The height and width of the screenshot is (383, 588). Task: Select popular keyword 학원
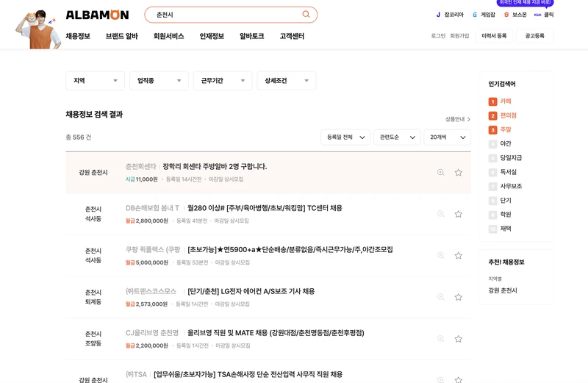pos(506,215)
